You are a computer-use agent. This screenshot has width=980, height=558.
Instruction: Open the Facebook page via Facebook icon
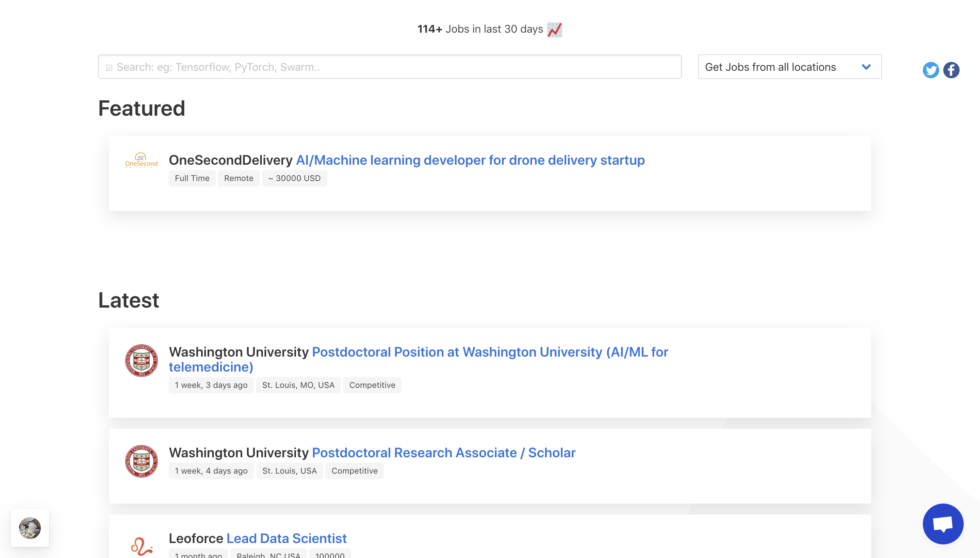(952, 70)
